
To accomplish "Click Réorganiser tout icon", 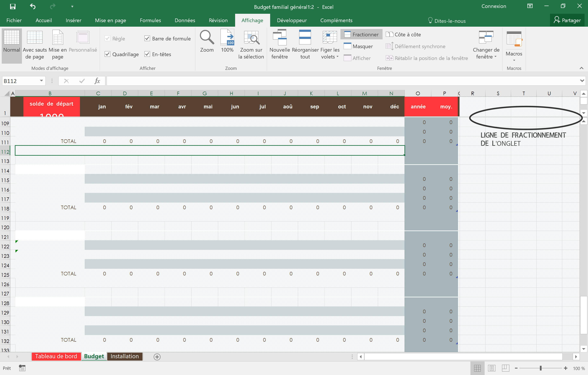I will (305, 38).
